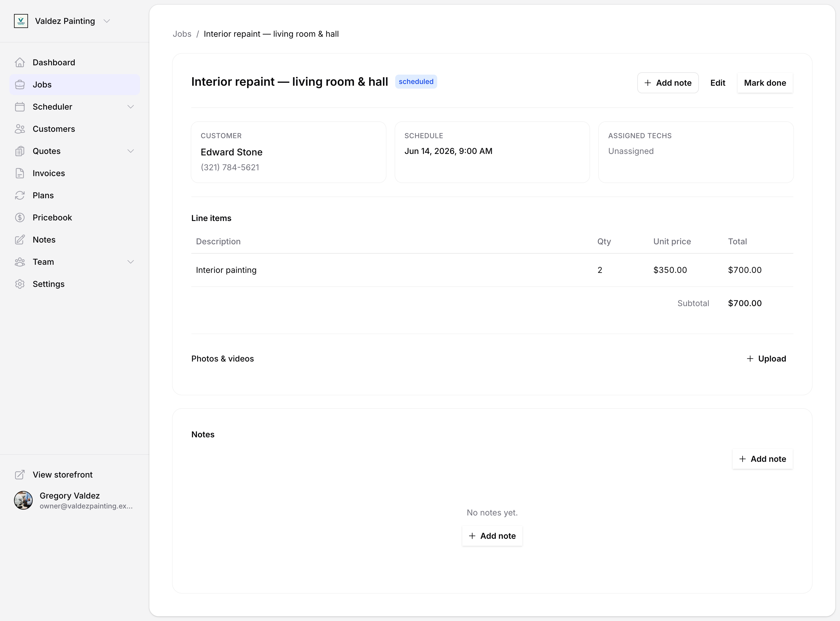Screen dimensions: 840x621
Task: Click the plus icon on the Upload button
Action: pyautogui.click(x=750, y=359)
